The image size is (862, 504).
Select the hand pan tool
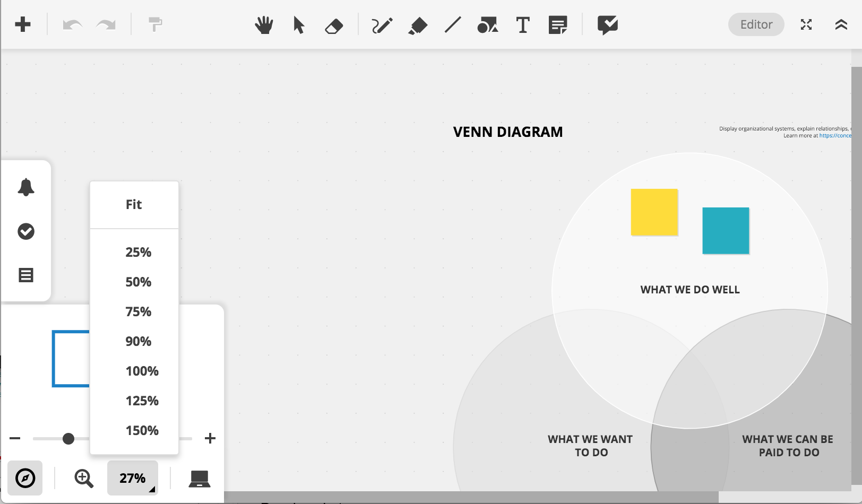coord(264,25)
